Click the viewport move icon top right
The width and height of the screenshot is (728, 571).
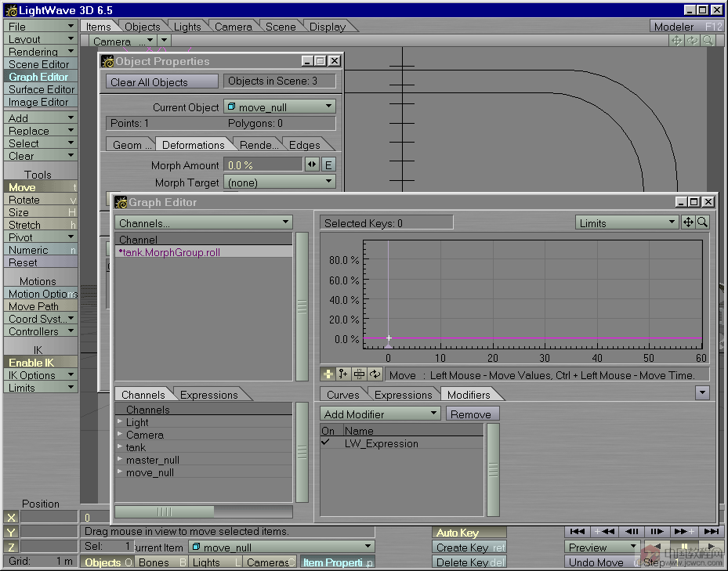pos(676,41)
